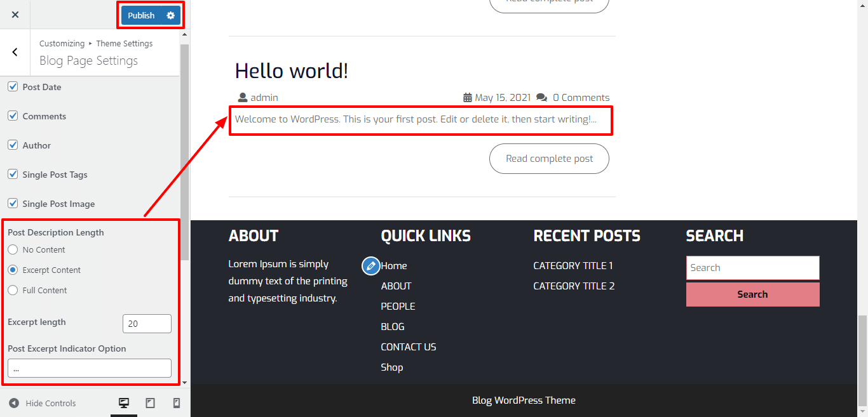Open the CONTACT US quick link
This screenshot has width=868, height=417.
[x=408, y=347]
